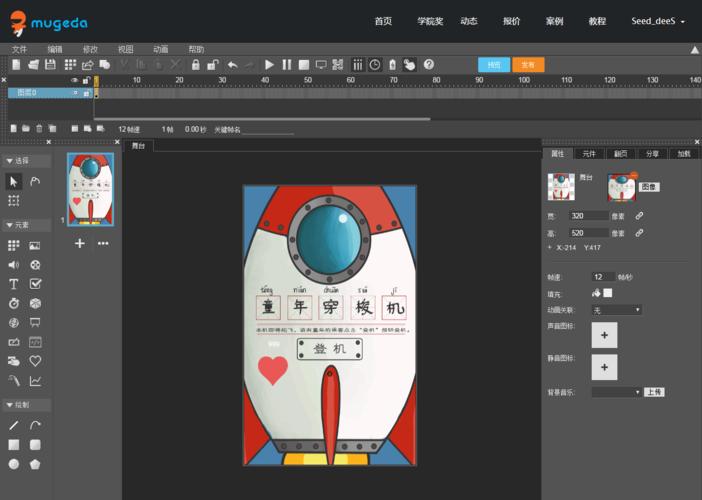This screenshot has height=500, width=702.
Task: Select the pentagon polygon drawing tool
Action: coord(35,464)
